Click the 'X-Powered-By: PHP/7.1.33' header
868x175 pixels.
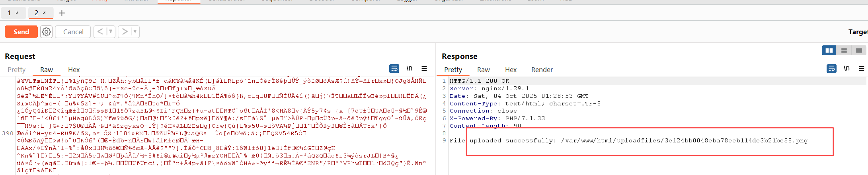point(497,118)
